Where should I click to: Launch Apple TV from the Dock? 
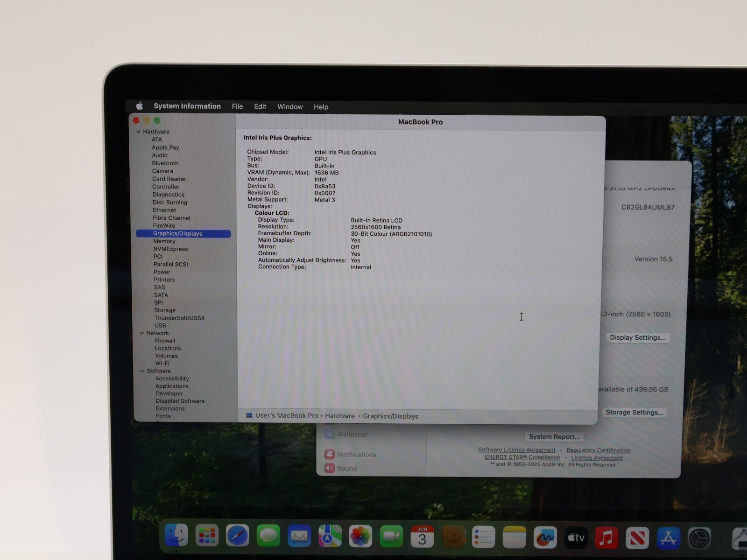click(x=576, y=538)
